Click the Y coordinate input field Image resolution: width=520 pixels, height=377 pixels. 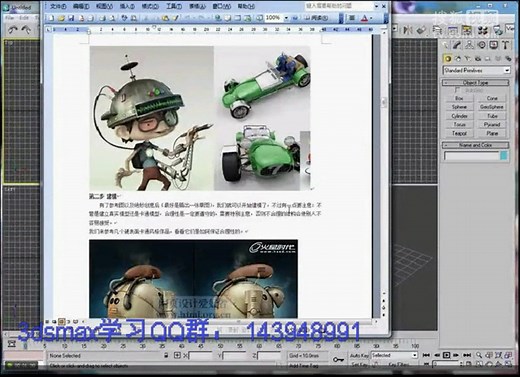click(235, 356)
